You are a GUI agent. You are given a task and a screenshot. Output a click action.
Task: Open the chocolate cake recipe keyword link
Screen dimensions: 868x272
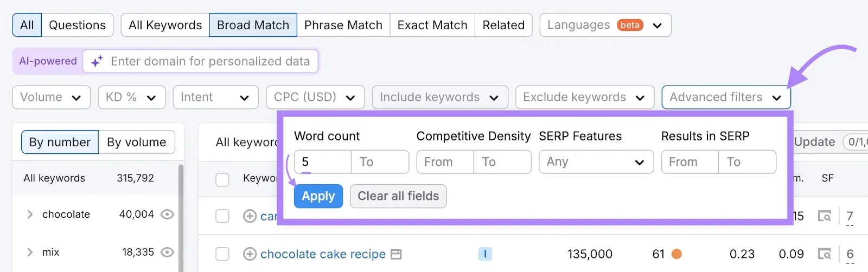coord(323,254)
